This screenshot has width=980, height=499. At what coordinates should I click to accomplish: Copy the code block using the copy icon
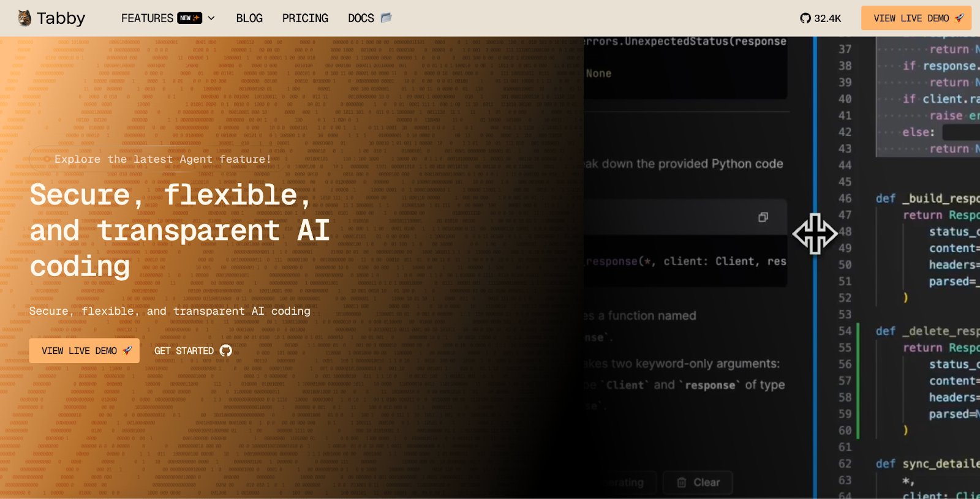(763, 217)
